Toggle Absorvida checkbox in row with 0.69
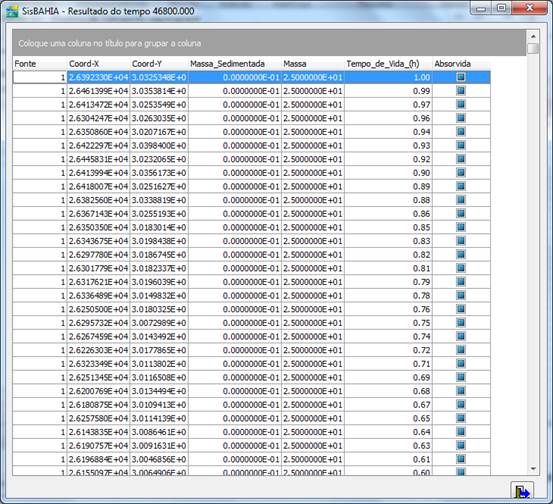 point(461,377)
